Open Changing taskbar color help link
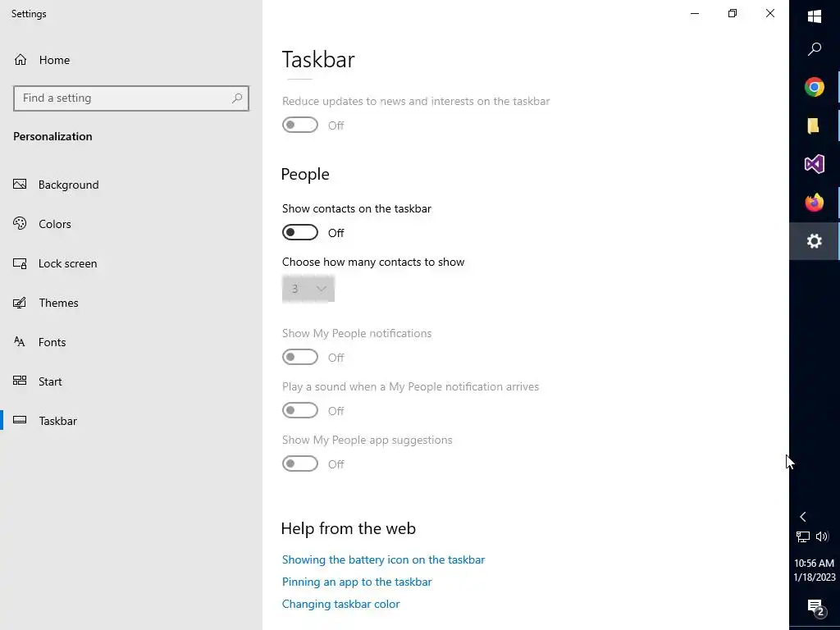Image resolution: width=840 pixels, height=630 pixels. point(340,604)
